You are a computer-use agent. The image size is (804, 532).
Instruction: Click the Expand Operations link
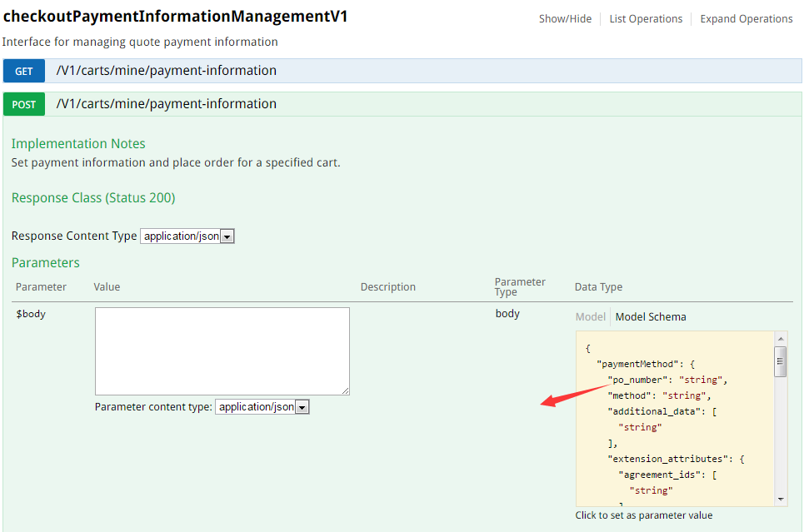746,19
